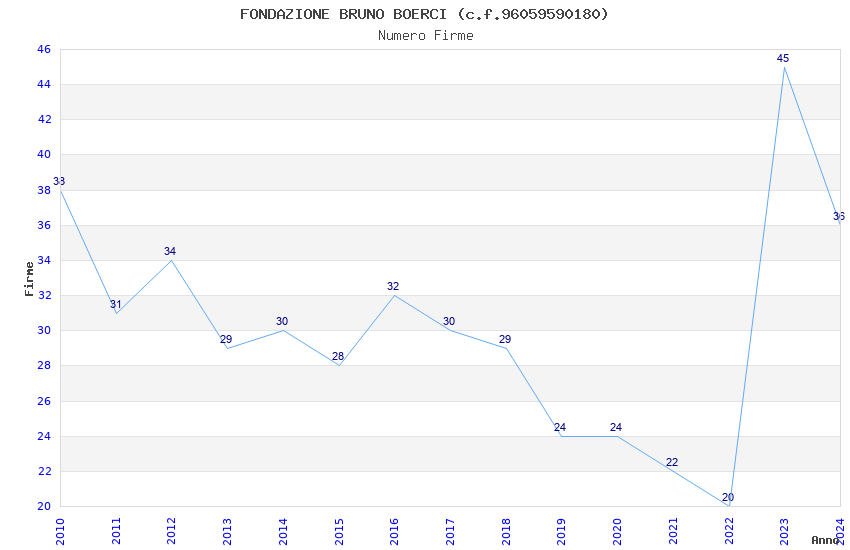Click the x-axis year label 2011

115,532
